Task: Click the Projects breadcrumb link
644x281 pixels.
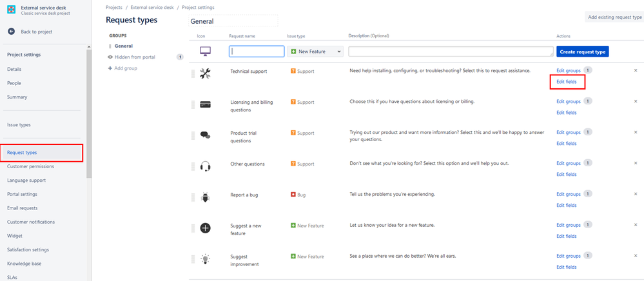Action: click(x=114, y=7)
